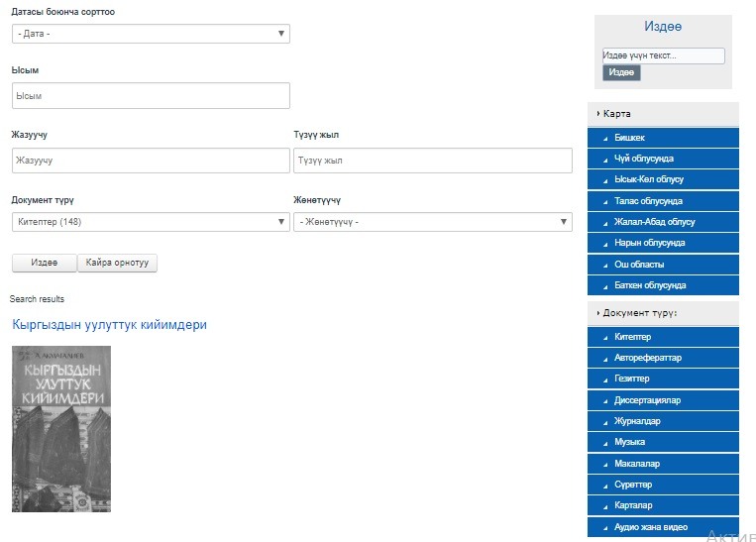Click the book cover thumbnail
This screenshot has width=756, height=542.
(61, 428)
